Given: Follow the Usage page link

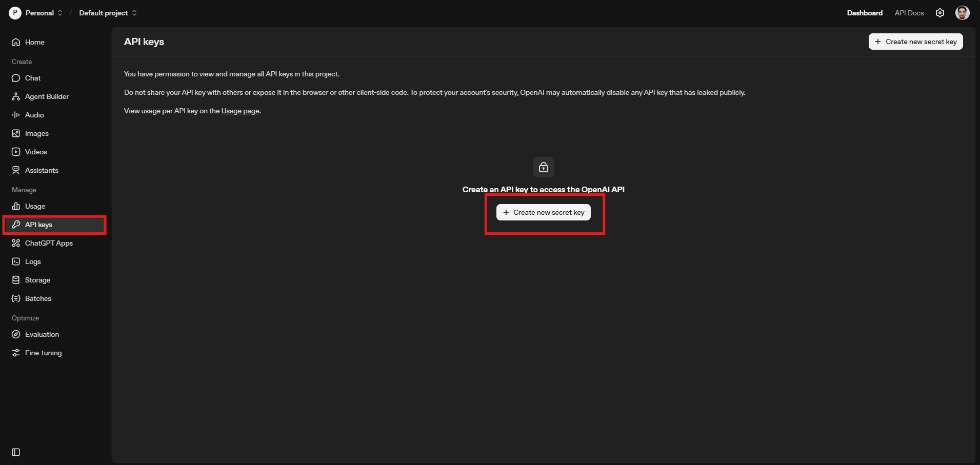Looking at the screenshot, I should 241,111.
